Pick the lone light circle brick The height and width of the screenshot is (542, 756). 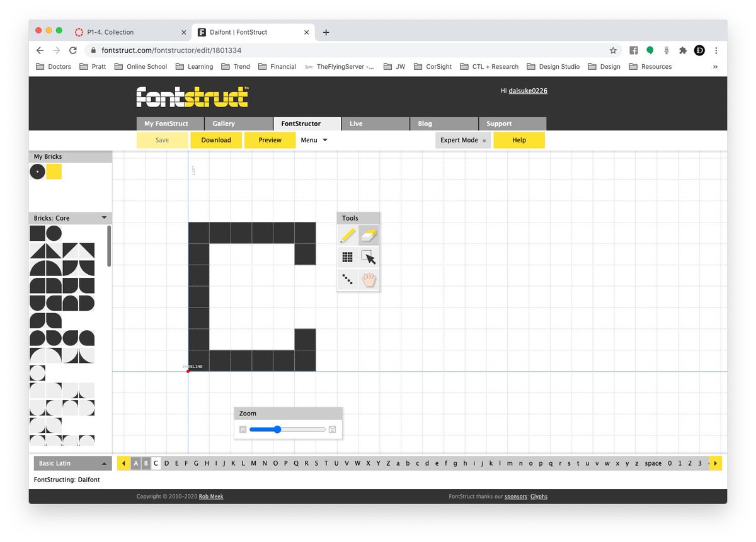click(38, 373)
